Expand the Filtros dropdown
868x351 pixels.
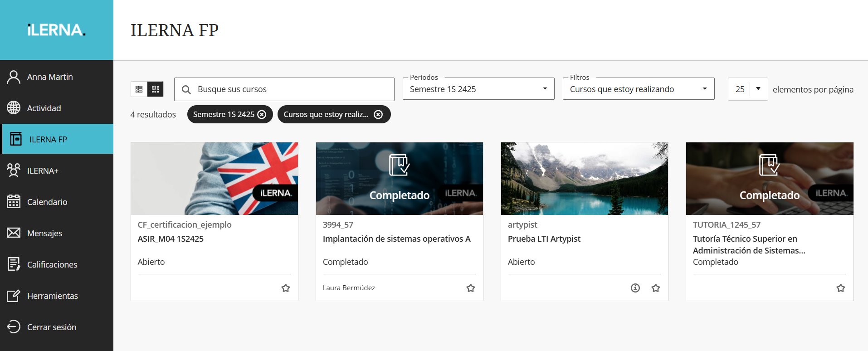pos(638,89)
